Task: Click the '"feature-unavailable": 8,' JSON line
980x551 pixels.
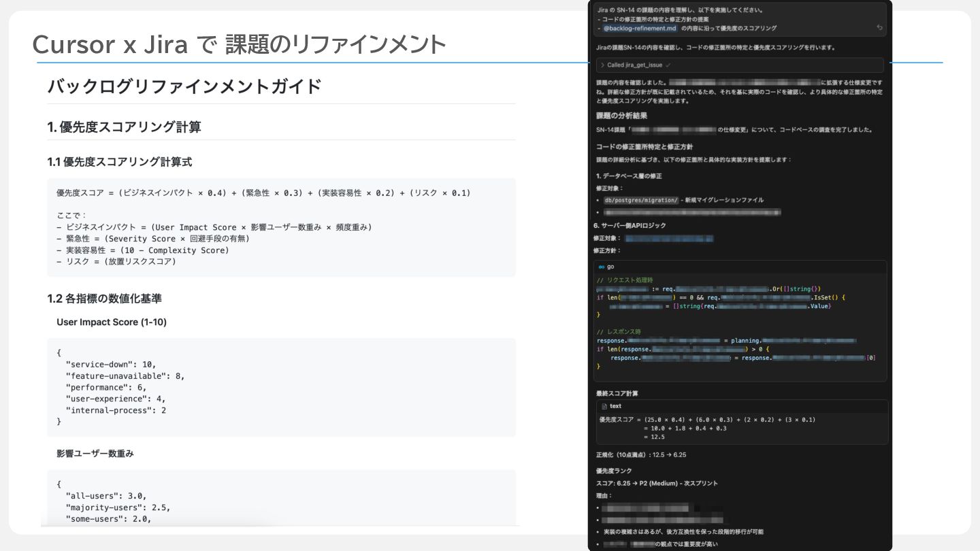Action: [125, 375]
